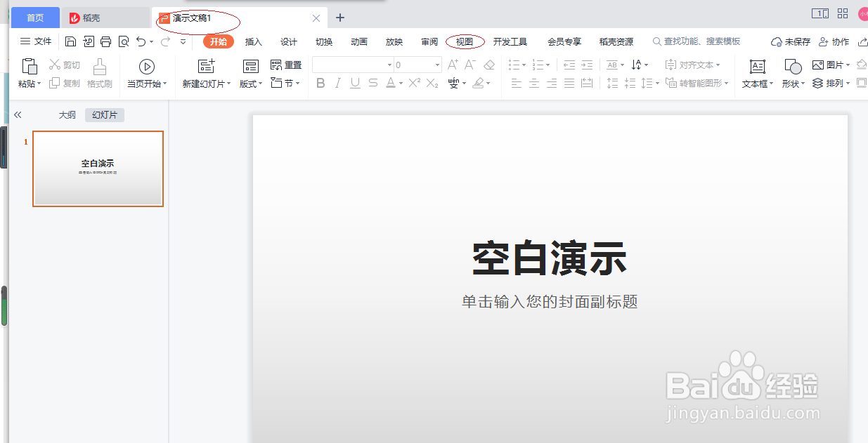Open the 视图 (View) ribbon tab

click(464, 41)
